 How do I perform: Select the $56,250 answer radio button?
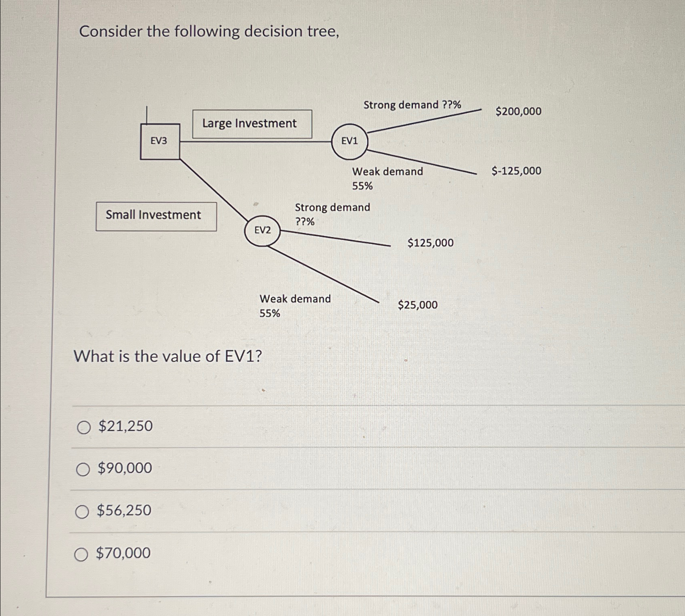click(83, 512)
